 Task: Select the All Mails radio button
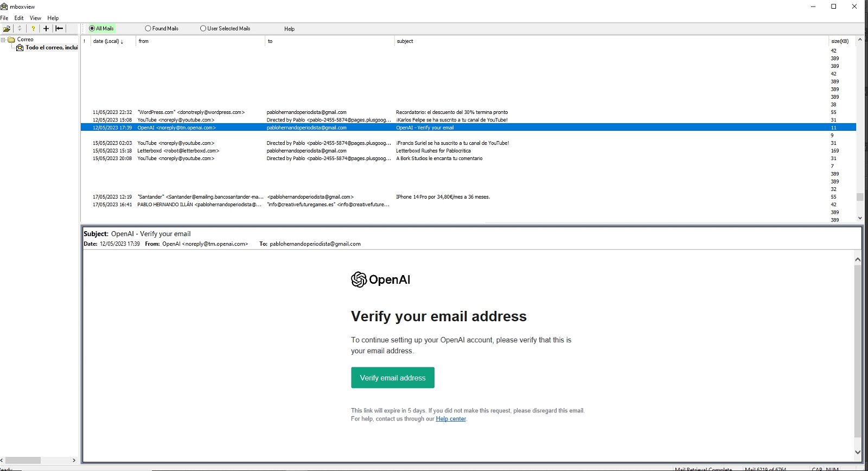(x=92, y=28)
